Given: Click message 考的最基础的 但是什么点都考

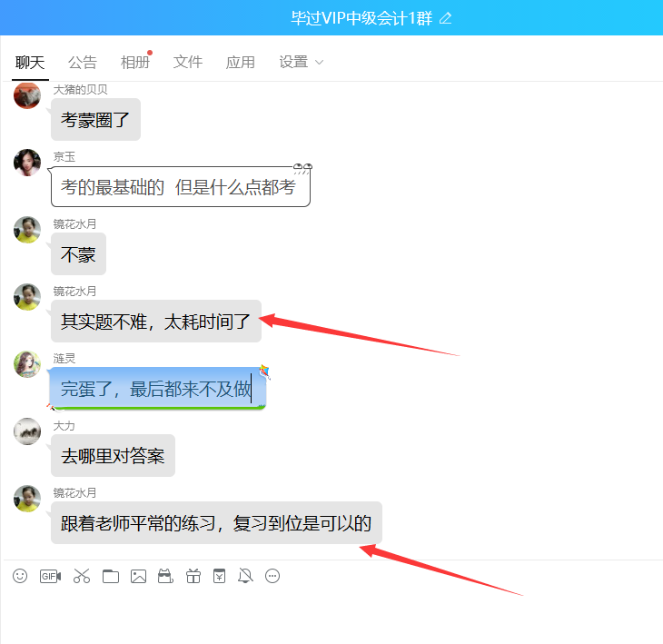Looking at the screenshot, I should point(180,186).
